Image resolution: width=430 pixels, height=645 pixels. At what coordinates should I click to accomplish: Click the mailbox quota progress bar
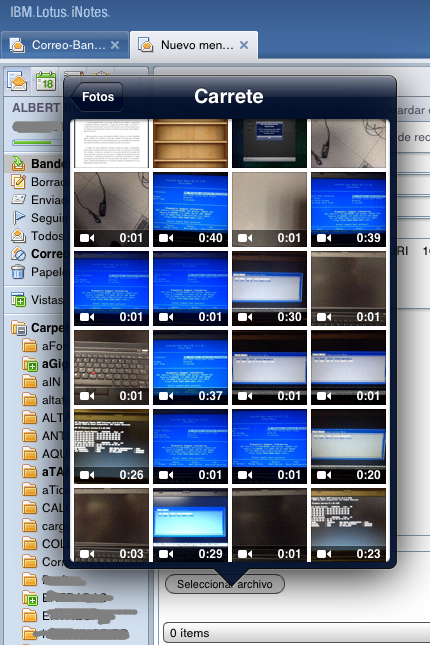pos(37,143)
